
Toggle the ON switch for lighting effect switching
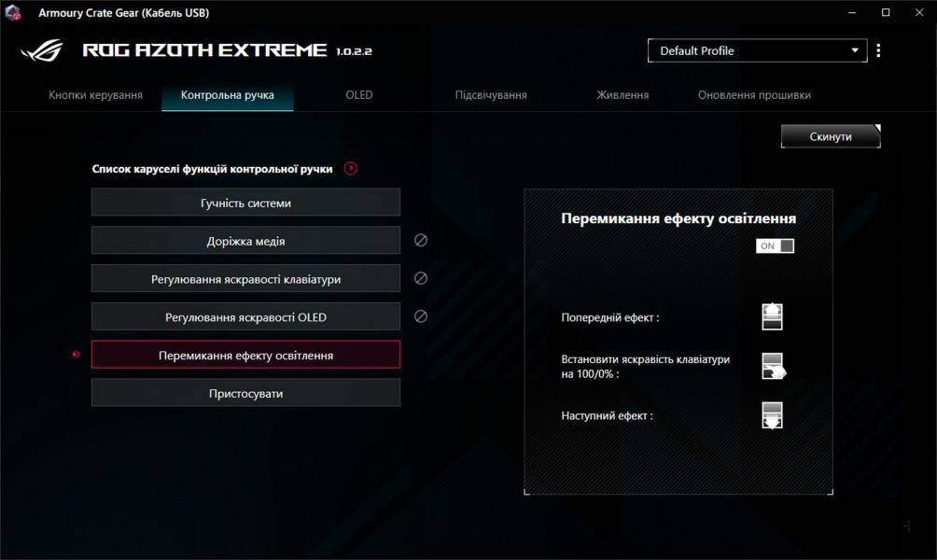pos(775,245)
